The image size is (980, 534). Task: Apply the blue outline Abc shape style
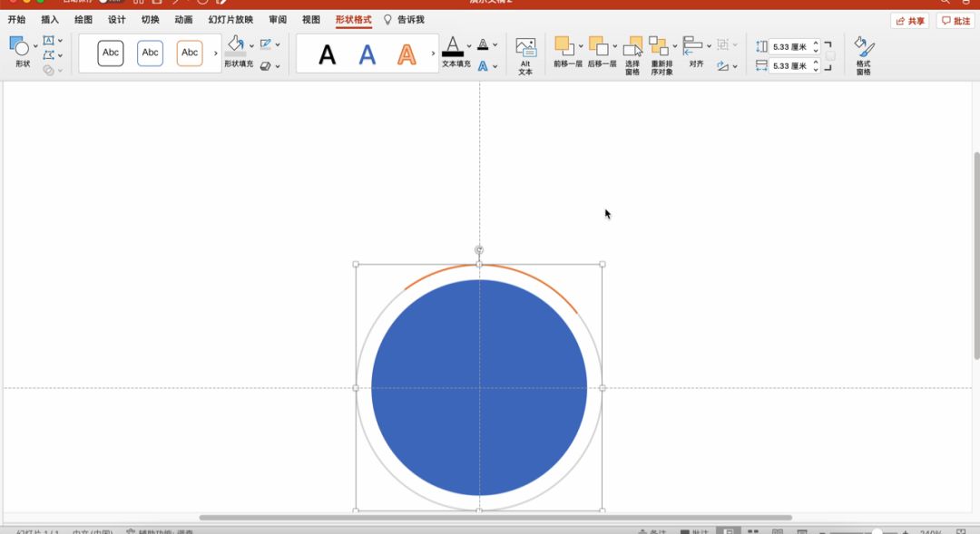tap(150, 53)
